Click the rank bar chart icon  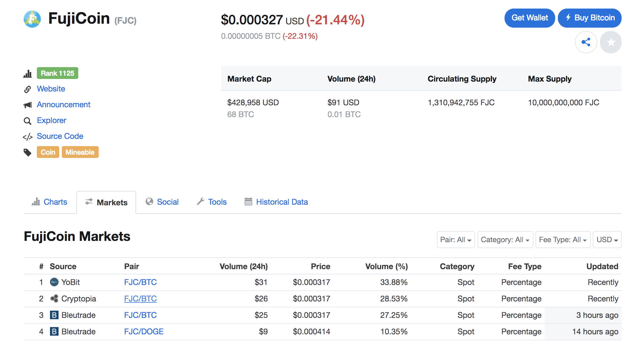(x=28, y=73)
